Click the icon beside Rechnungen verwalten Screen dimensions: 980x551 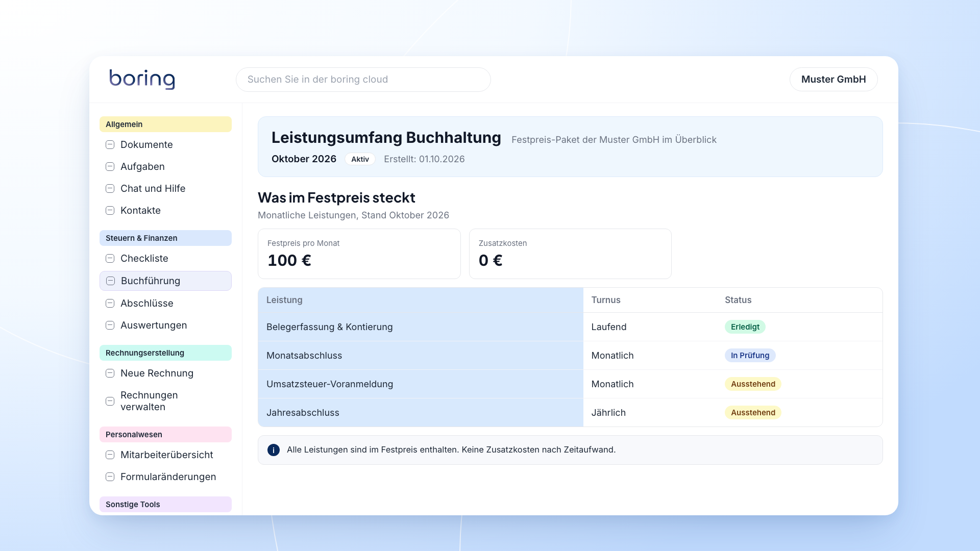click(x=110, y=402)
